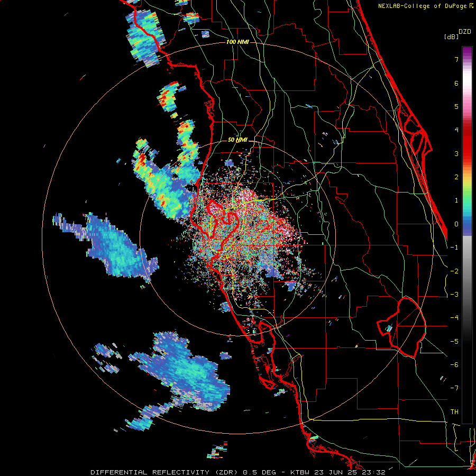The image size is (476, 476).
Task: Click the -6 dB legend value
Action: pyautogui.click(x=454, y=365)
